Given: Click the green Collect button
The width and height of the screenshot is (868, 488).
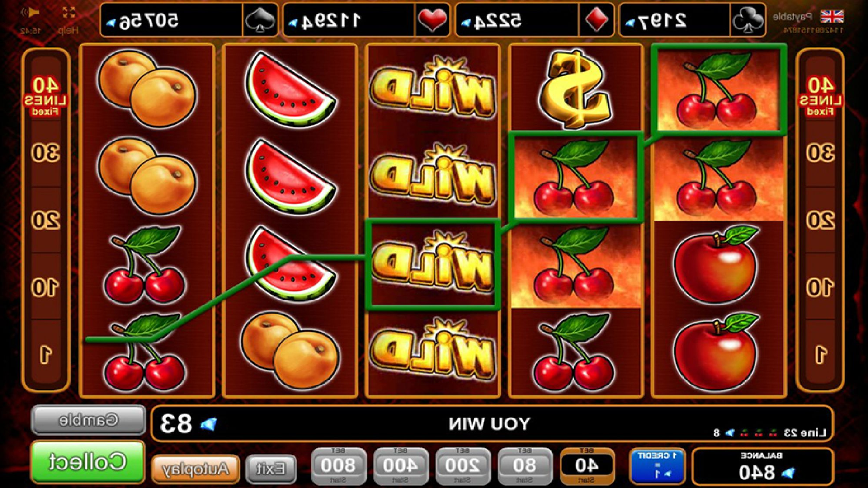Looking at the screenshot, I should (88, 462).
